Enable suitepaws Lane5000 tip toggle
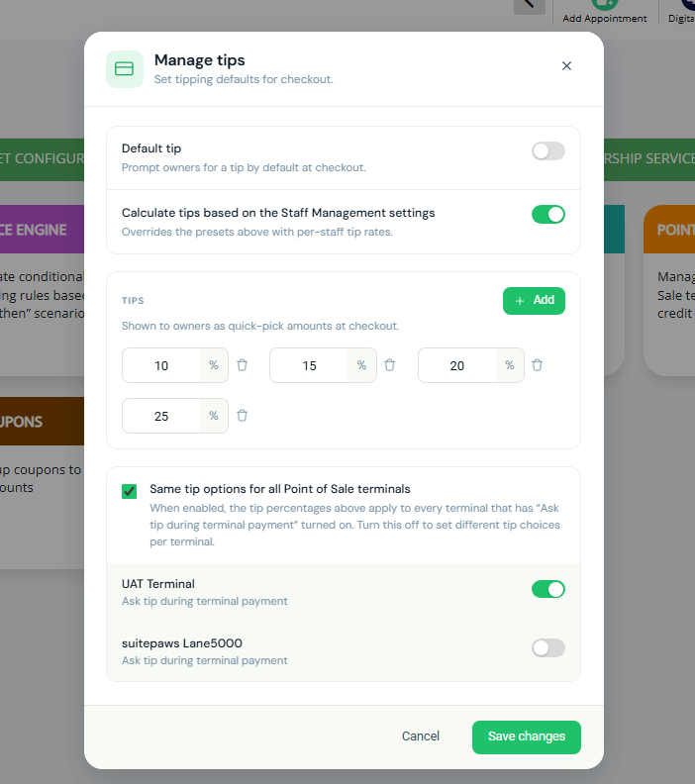This screenshot has width=695, height=784. coord(548,648)
